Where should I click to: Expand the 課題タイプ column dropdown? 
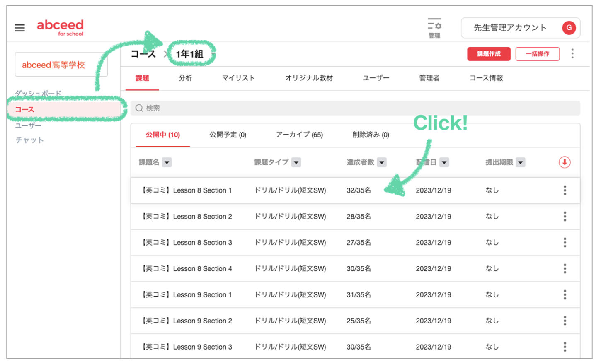tap(296, 162)
